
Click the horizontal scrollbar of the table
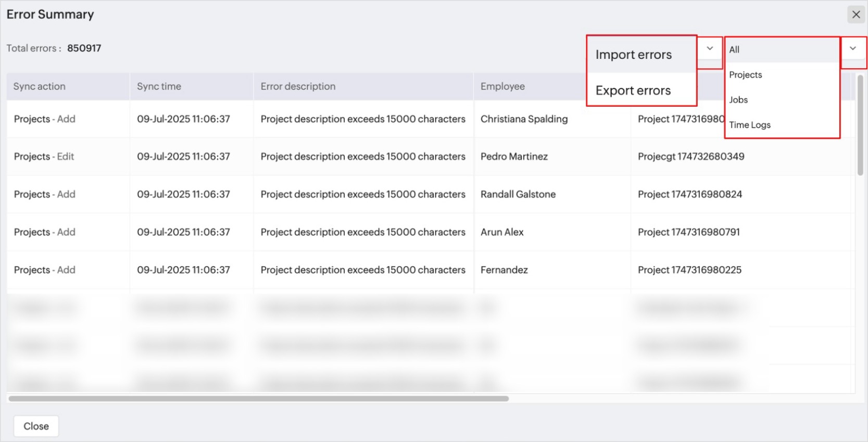[258, 399]
